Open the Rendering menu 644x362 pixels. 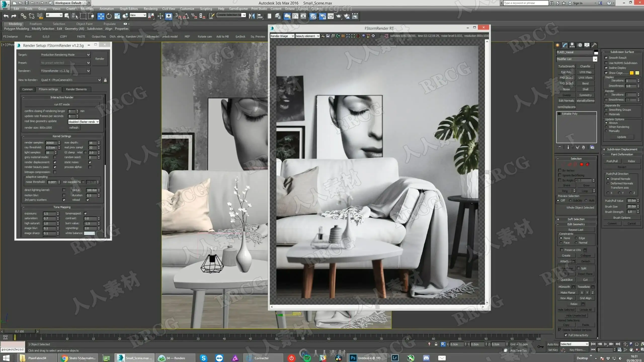coord(150,9)
